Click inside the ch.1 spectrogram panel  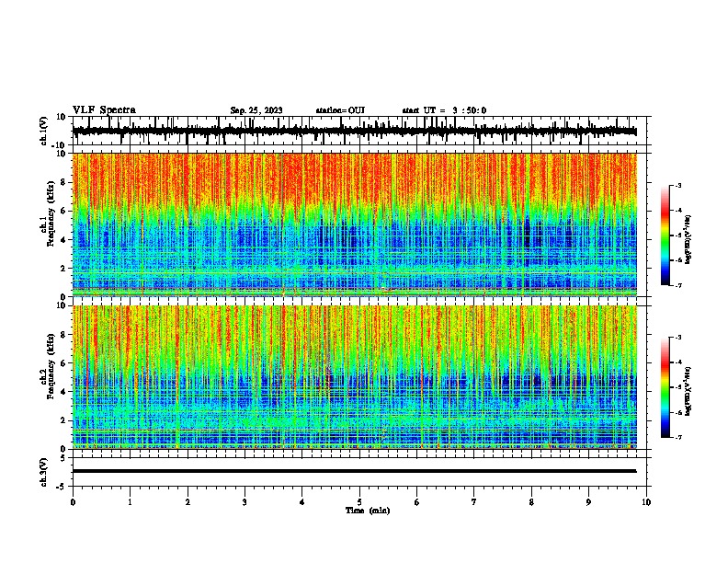[x=355, y=224]
